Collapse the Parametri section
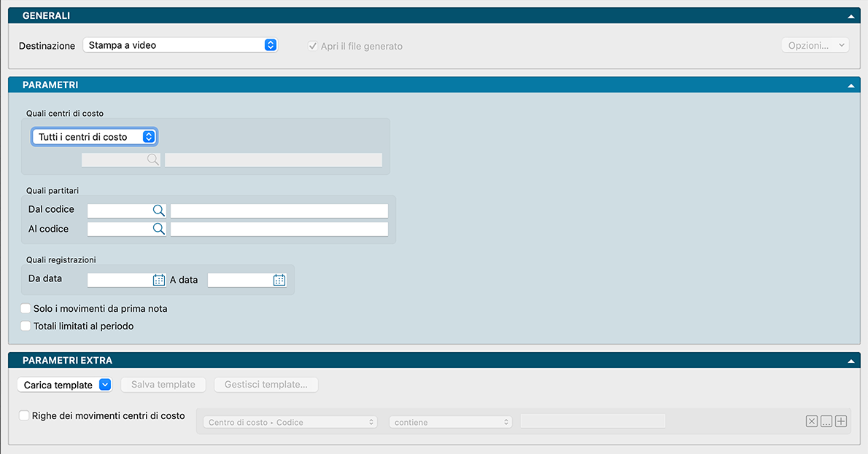Screen dimensions: 868x454 point(850,85)
